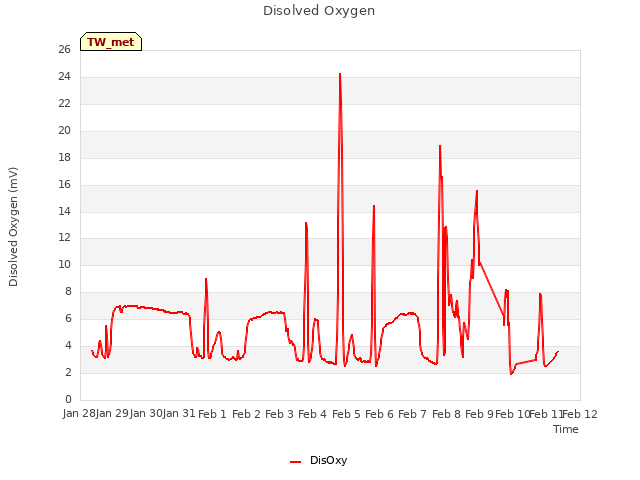Image resolution: width=640 pixels, height=480 pixels.
Task: Click the Feb 1 x-axis tick label
Action: 212,414
